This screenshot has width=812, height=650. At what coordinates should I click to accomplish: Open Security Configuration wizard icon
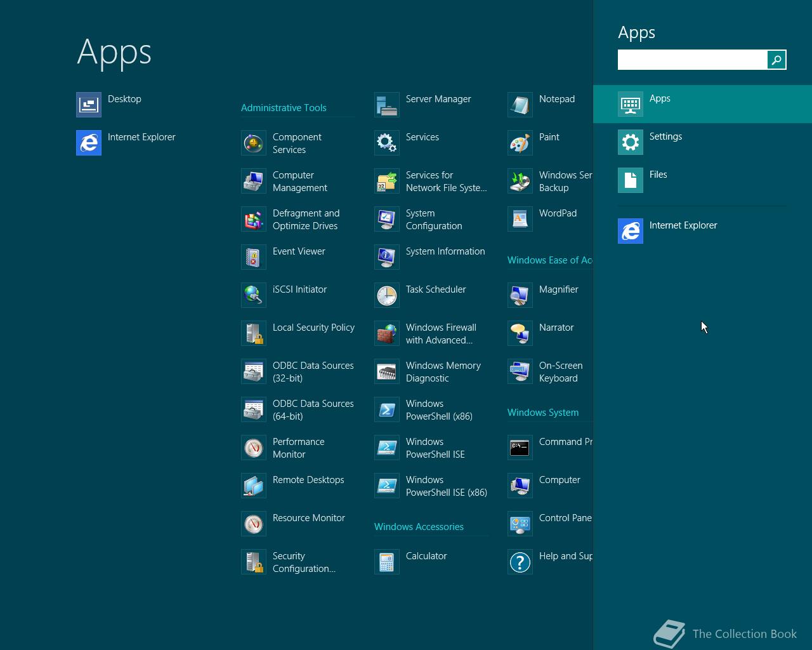click(x=253, y=562)
